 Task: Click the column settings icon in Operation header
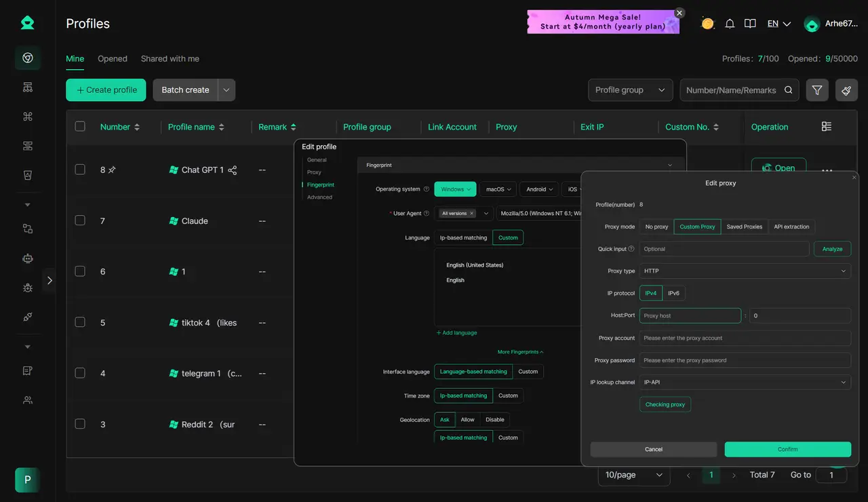[x=826, y=127]
